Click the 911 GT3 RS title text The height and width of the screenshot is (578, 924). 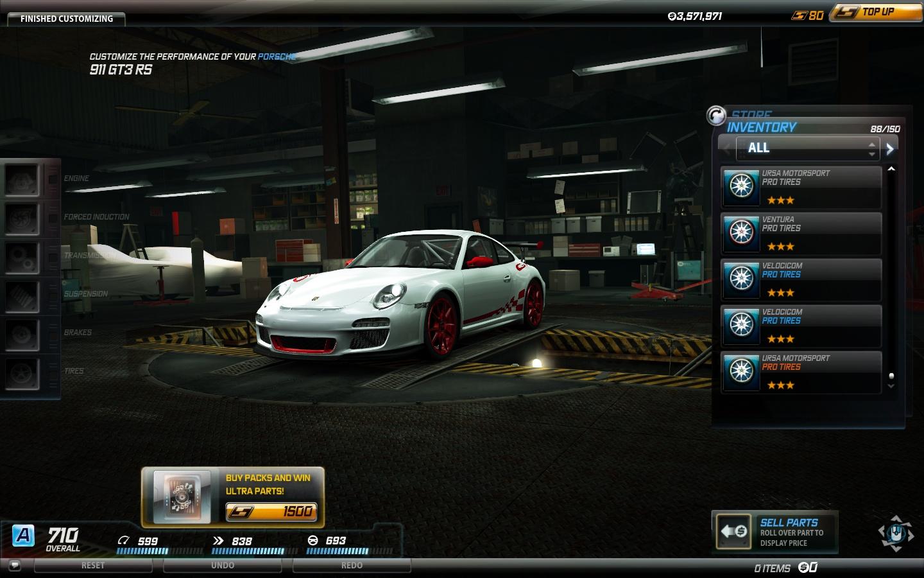point(121,69)
